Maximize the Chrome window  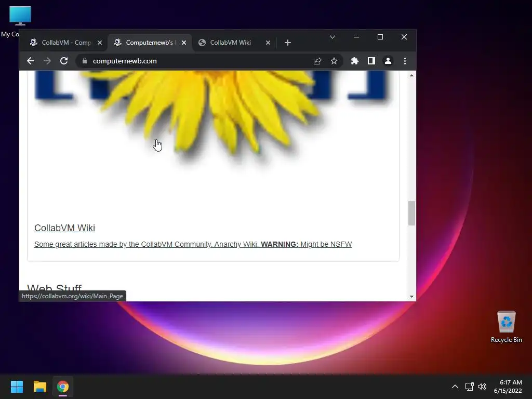tap(380, 37)
